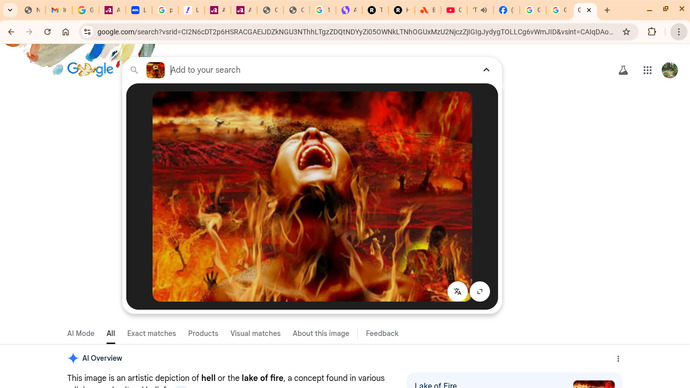
Task: Go back to previous page
Action: click(x=11, y=32)
